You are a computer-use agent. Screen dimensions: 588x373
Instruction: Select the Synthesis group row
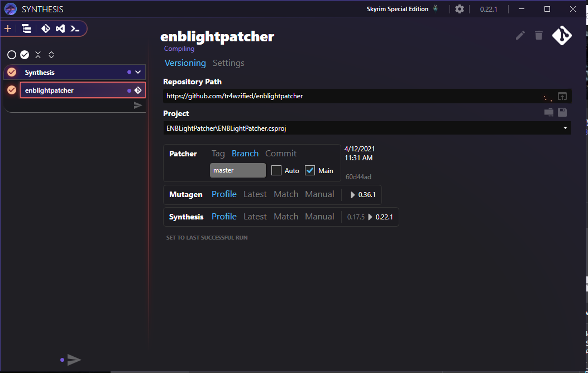(74, 72)
